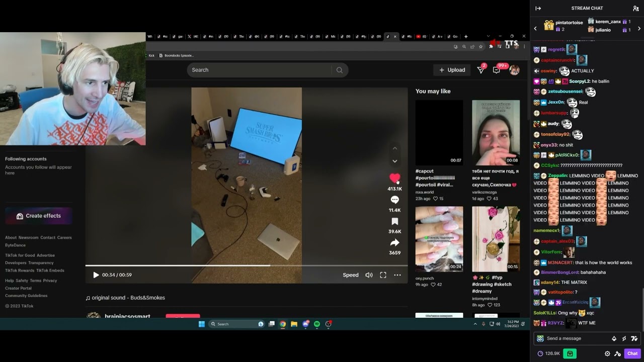
Task: Open TikTok messages filter icon
Action: coord(480,70)
